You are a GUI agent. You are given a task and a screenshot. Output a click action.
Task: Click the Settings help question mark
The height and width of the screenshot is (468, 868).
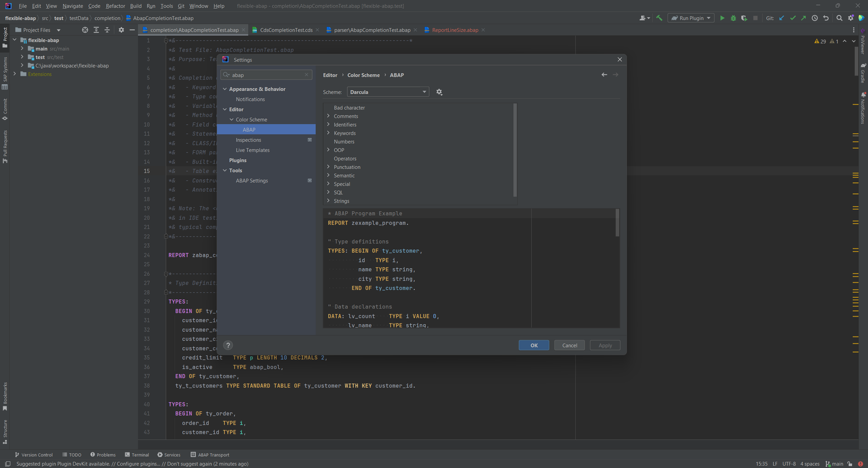coord(228,345)
